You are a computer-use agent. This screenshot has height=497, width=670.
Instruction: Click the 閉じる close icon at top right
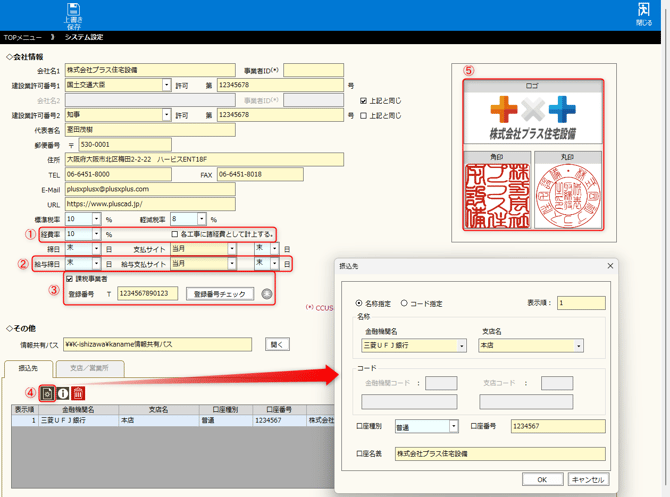643,13
